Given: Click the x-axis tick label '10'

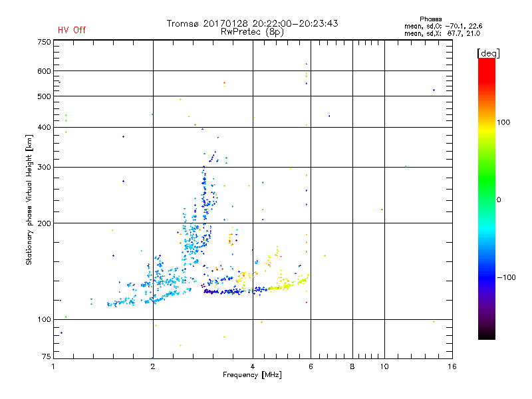Looking at the screenshot, I should (384, 366).
